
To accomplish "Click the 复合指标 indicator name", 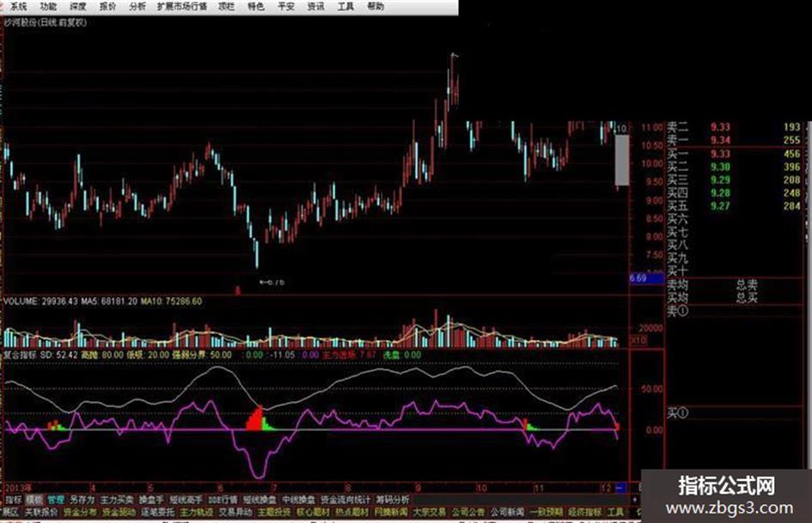I will [20, 356].
